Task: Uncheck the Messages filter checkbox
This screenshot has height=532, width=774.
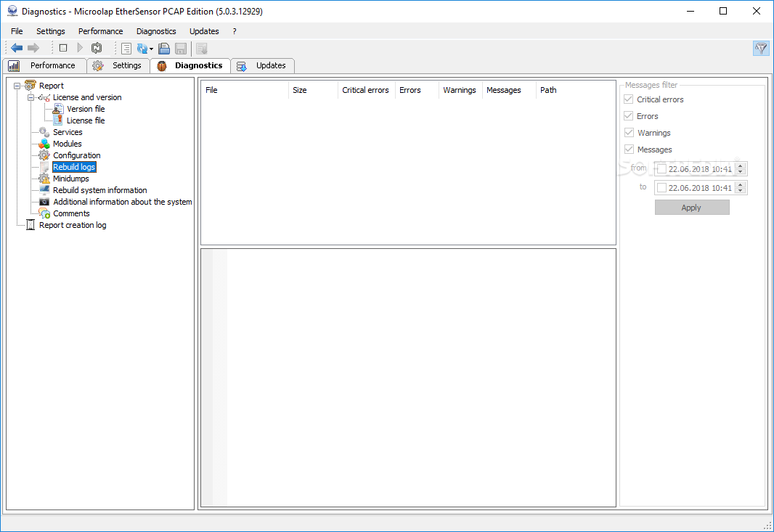Action: [628, 149]
